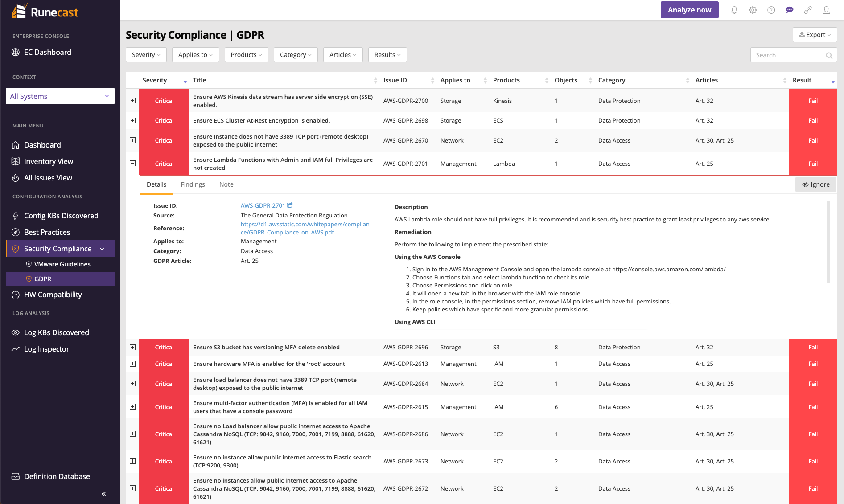This screenshot has height=504, width=844.
Task: Switch to the Findings tab
Action: tap(193, 184)
